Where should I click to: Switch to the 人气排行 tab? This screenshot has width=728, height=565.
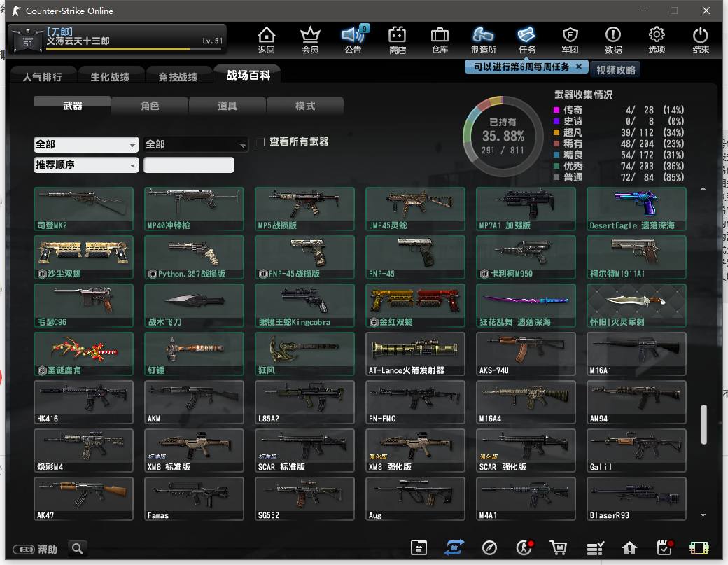pos(42,76)
